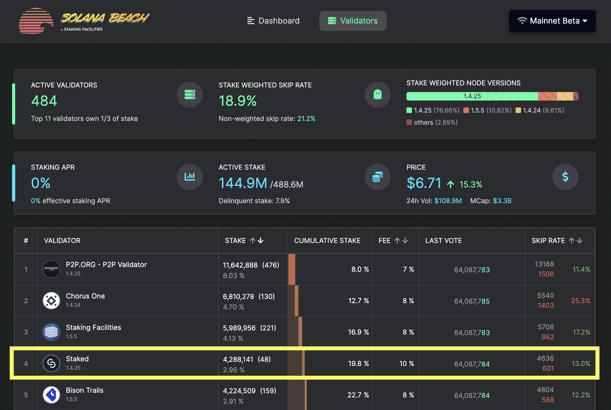Click the skip rate ghost icon
Image resolution: width=611 pixels, height=410 pixels.
(x=377, y=95)
